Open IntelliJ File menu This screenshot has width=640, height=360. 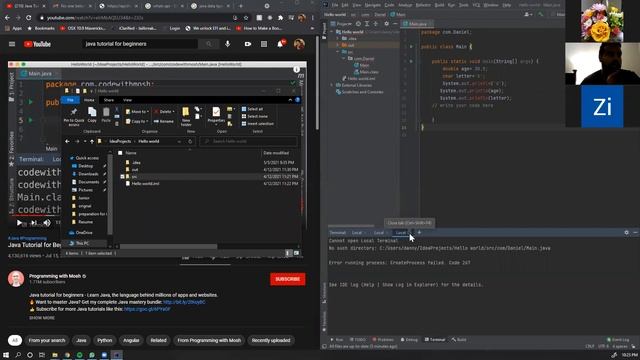pyautogui.click(x=335, y=5)
